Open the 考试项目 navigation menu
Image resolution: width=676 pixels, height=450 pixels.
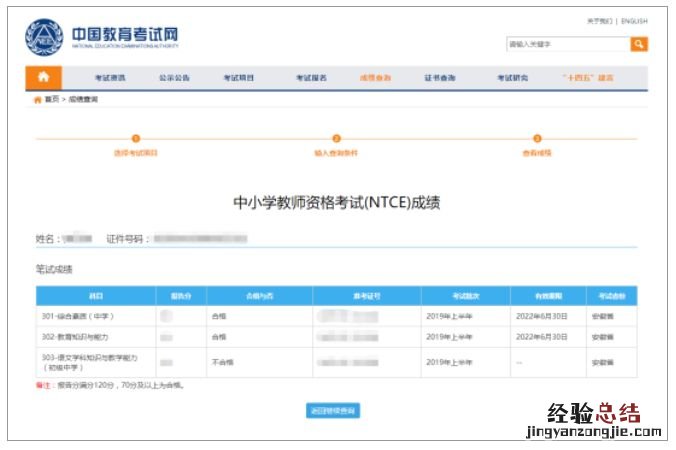(239, 78)
